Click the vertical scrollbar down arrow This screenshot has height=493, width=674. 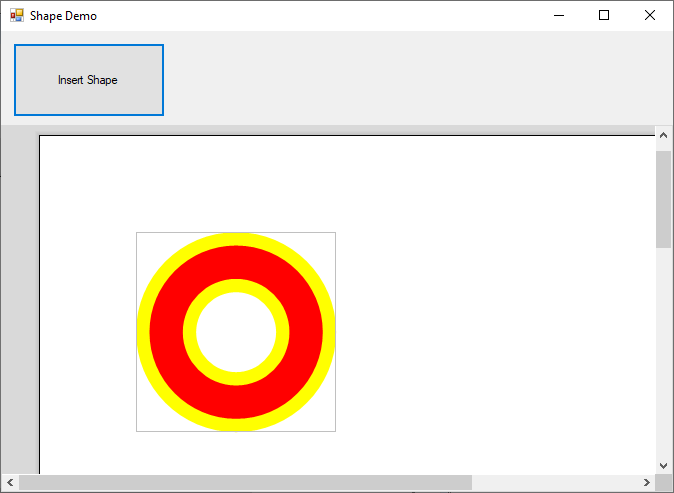coord(663,465)
